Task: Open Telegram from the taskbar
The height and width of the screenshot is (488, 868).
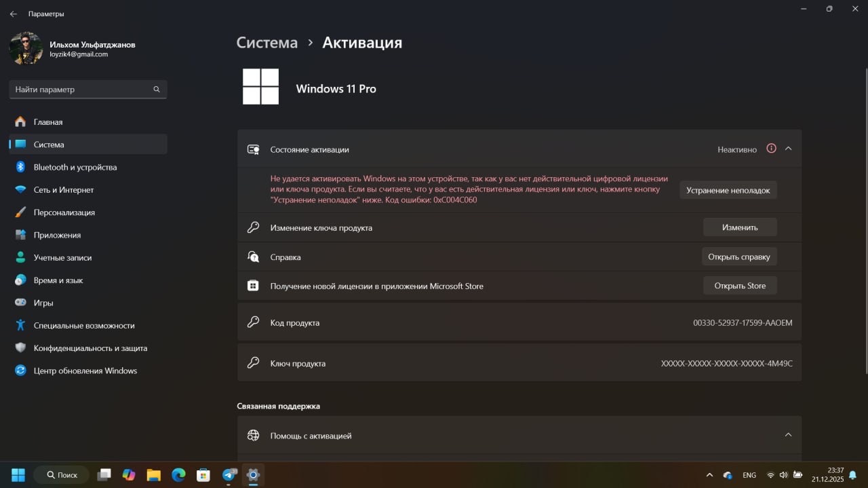Action: click(x=229, y=475)
